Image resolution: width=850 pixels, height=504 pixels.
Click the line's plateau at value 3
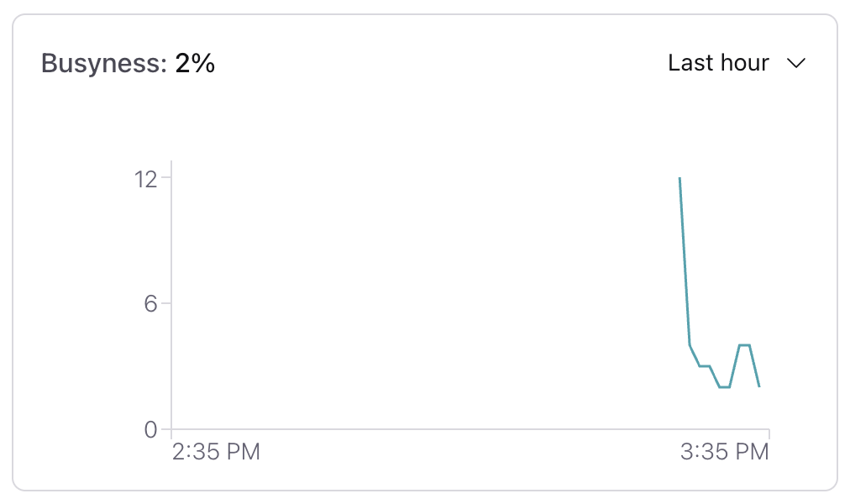705,365
